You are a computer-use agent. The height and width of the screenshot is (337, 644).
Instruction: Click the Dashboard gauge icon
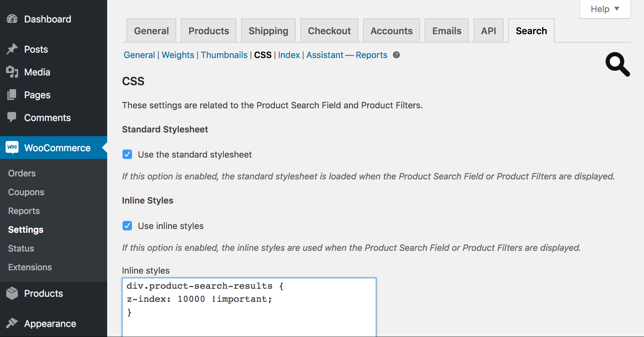point(12,19)
